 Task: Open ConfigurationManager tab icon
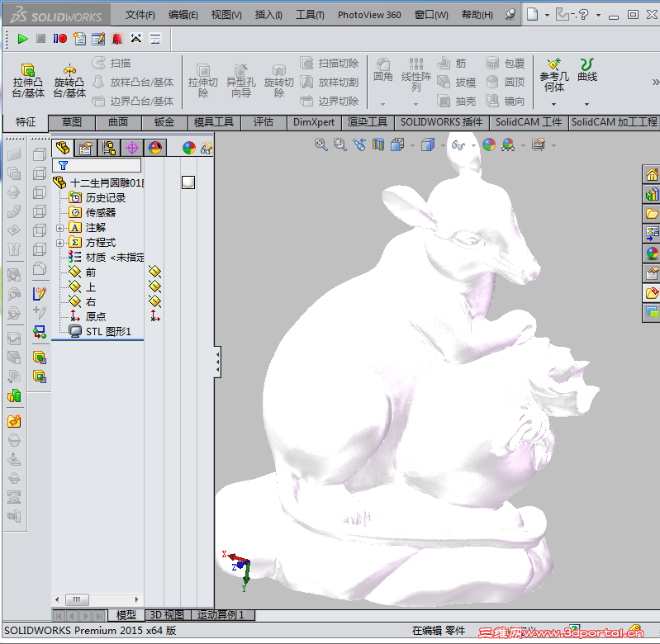coord(109,148)
